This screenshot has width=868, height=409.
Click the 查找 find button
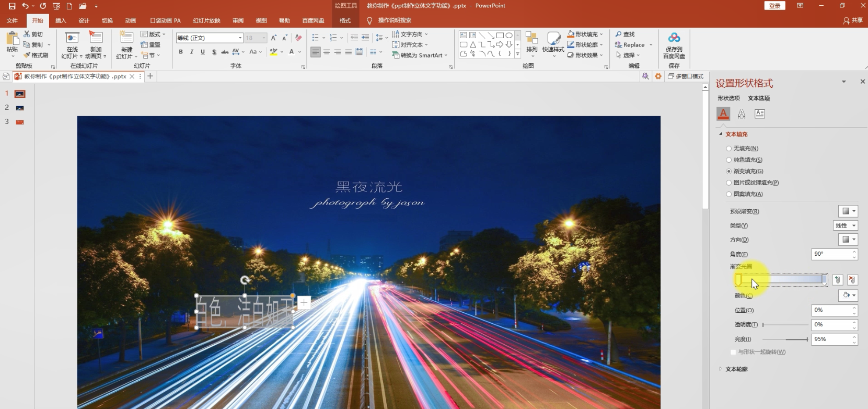click(625, 34)
